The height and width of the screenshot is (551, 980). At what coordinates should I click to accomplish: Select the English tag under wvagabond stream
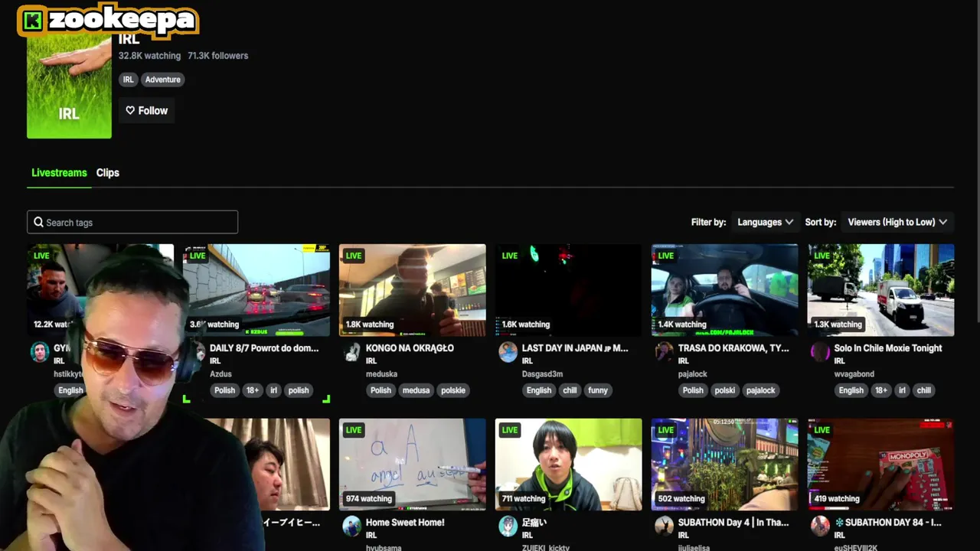click(851, 390)
